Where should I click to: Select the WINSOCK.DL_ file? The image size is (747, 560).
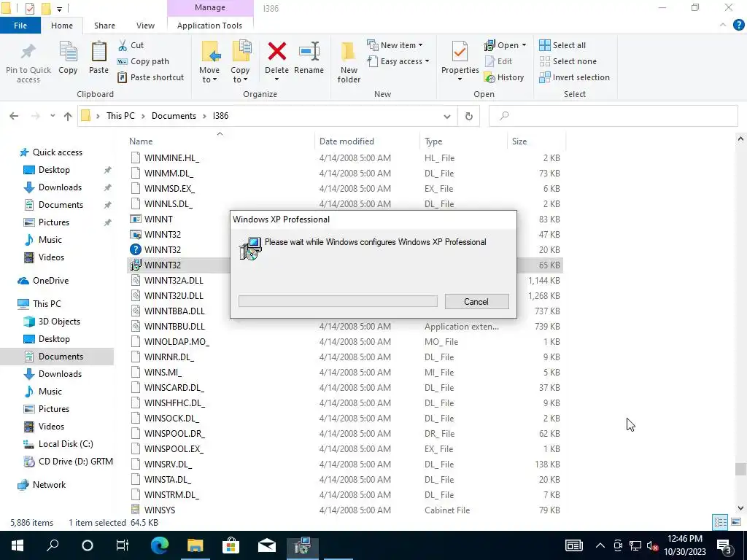coord(345,418)
